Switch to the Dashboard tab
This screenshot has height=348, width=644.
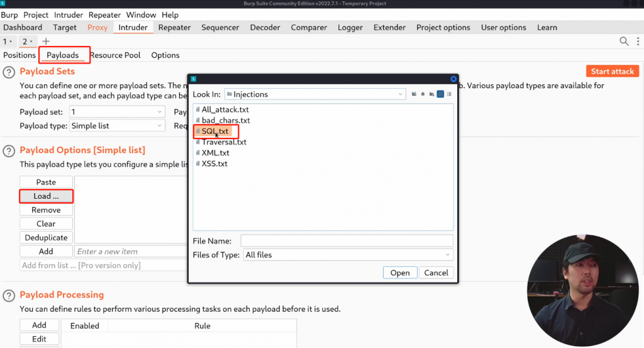click(x=23, y=28)
